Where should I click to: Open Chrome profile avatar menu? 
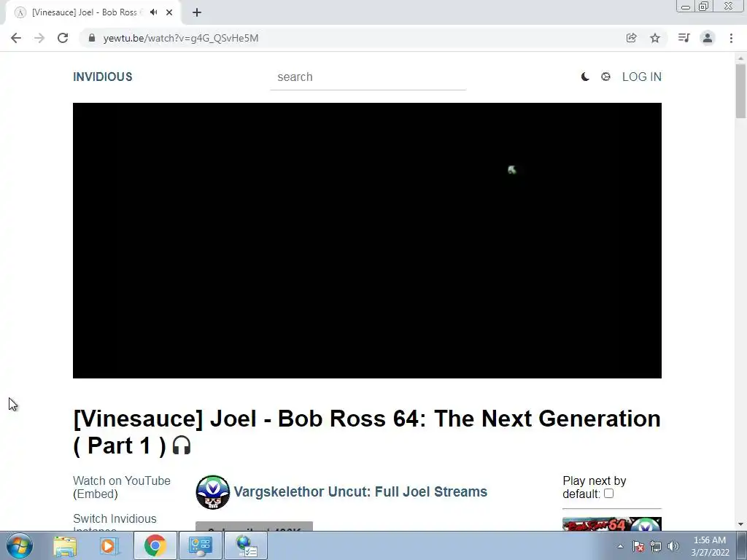click(x=708, y=38)
